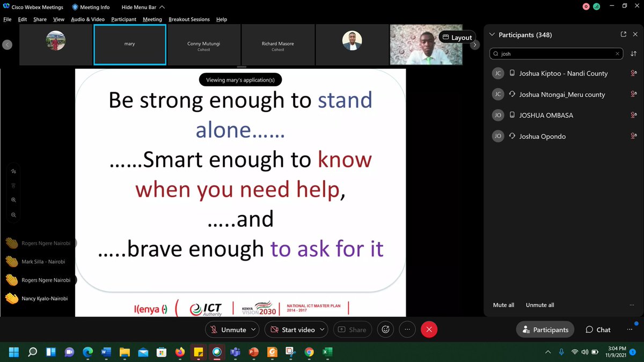644x362 pixels.
Task: Expand audio options arrow beside Unmute
Action: click(254, 329)
